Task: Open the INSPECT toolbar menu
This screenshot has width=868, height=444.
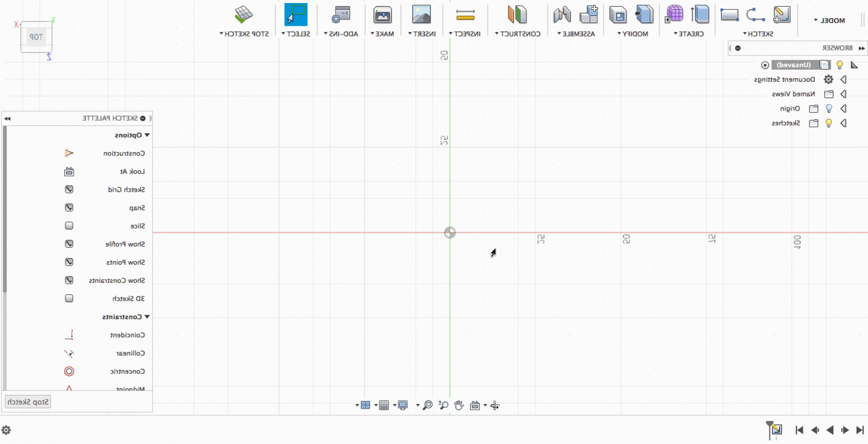Action: [x=465, y=34]
